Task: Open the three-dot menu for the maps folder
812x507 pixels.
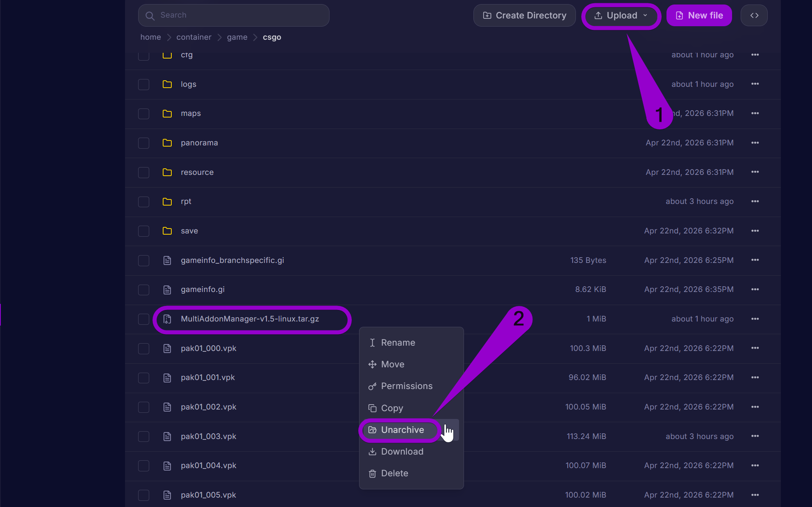Action: point(755,113)
